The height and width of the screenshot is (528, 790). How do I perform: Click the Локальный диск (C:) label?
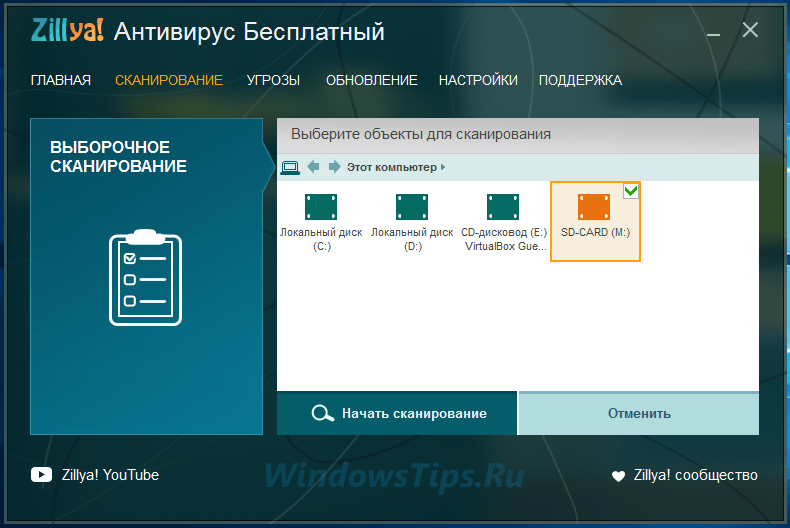coord(321,239)
